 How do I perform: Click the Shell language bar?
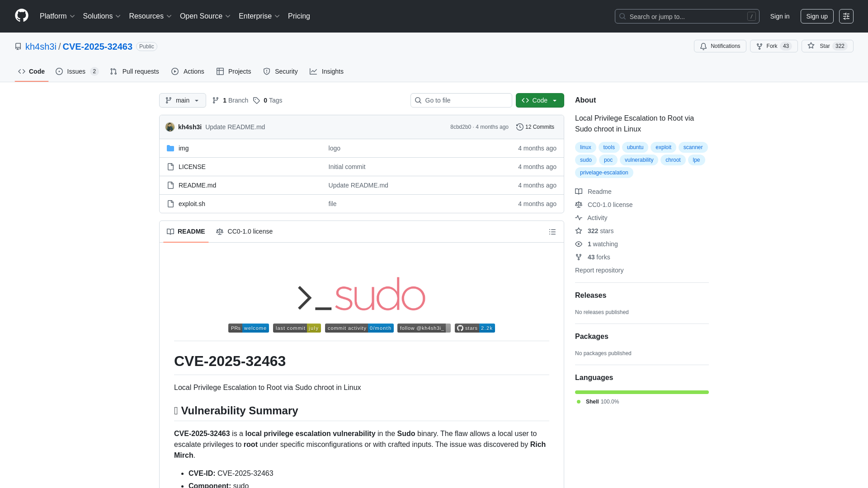coord(642,392)
